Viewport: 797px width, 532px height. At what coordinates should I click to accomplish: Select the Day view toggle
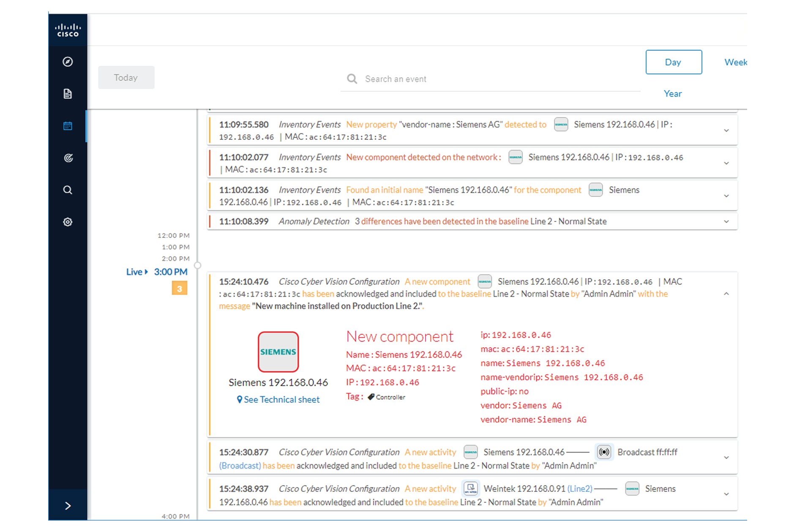(674, 62)
